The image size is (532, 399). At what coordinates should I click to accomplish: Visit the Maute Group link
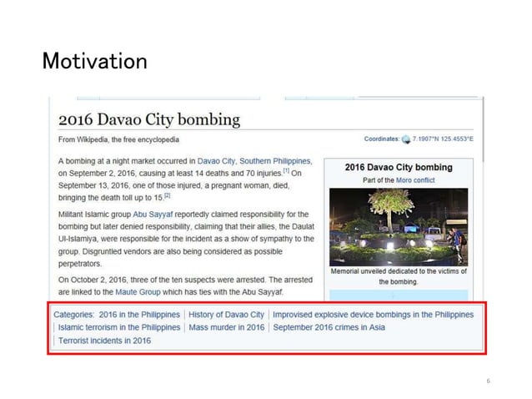point(138,292)
